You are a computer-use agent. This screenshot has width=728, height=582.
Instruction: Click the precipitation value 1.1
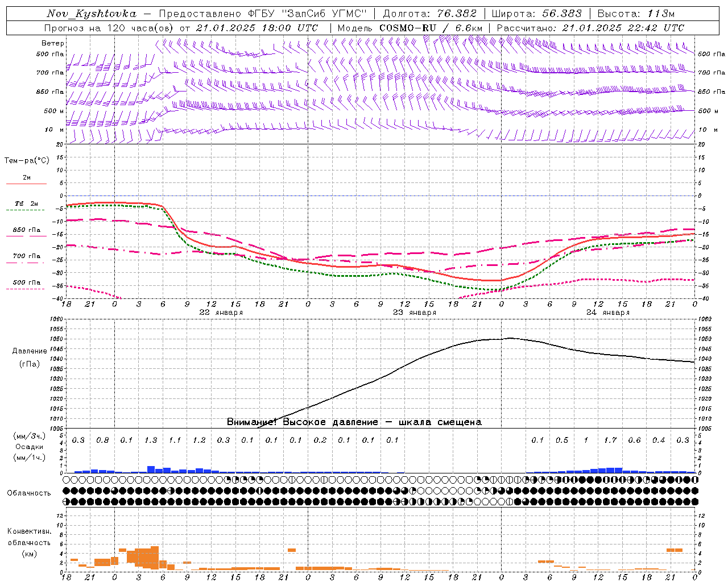175,440
